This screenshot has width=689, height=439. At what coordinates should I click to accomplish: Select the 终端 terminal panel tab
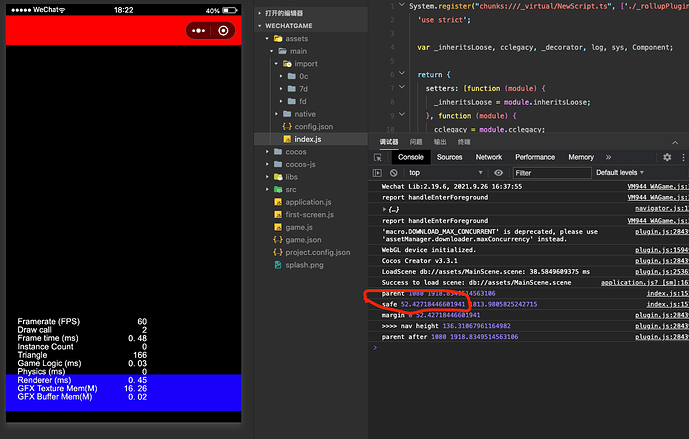464,142
